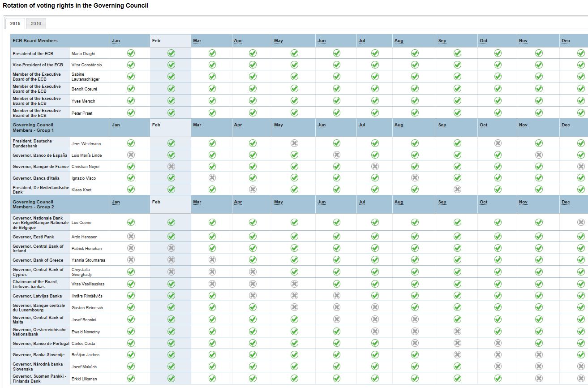Click Luis María Linde's November cross icon
Viewport: 588px width, 388px height.
click(x=539, y=155)
